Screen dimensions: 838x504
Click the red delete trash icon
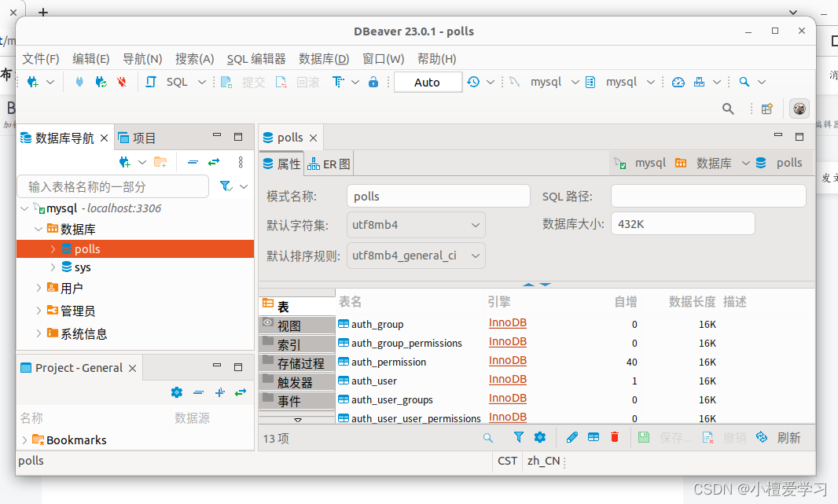point(615,437)
